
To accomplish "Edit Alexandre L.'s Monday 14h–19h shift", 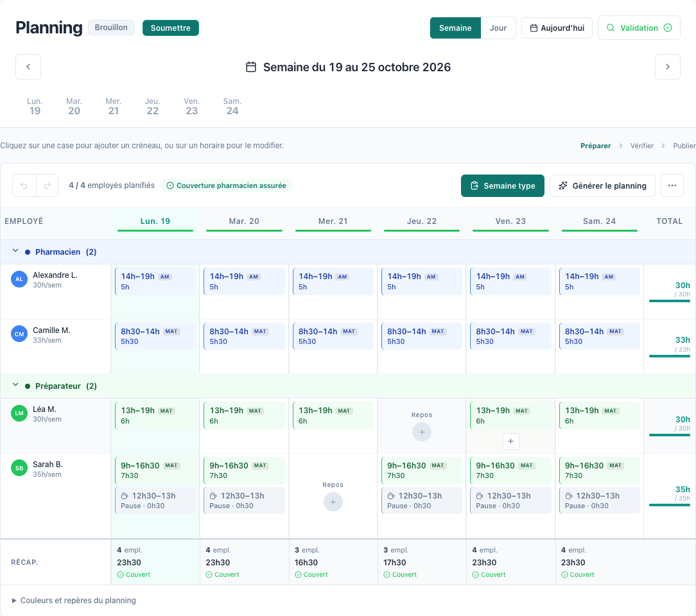I will [155, 281].
